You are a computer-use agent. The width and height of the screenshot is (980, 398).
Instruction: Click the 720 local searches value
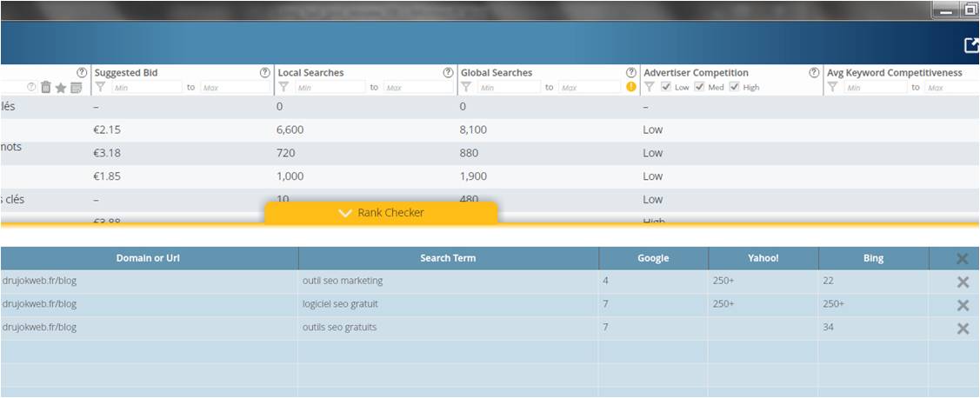point(285,153)
